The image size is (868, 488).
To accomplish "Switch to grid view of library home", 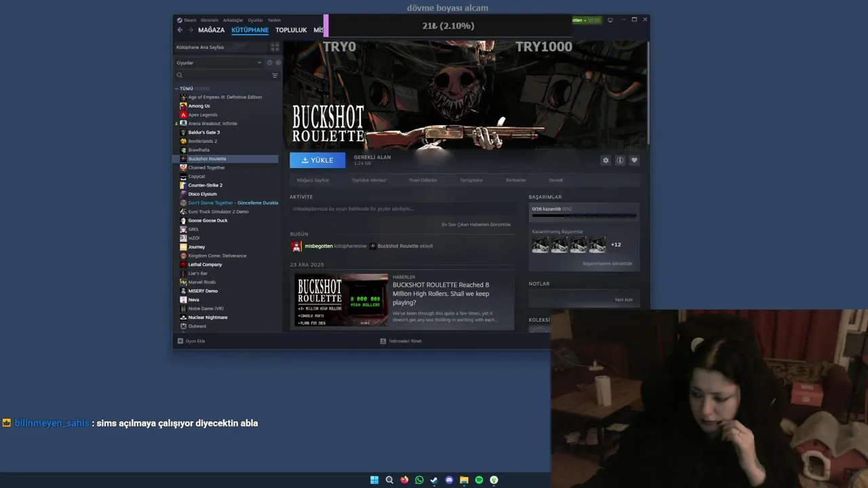I will [x=275, y=47].
